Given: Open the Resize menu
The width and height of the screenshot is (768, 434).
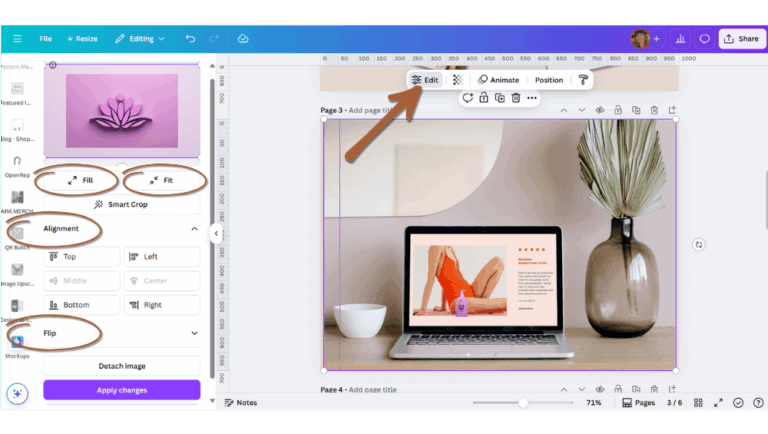Looking at the screenshot, I should [x=82, y=39].
